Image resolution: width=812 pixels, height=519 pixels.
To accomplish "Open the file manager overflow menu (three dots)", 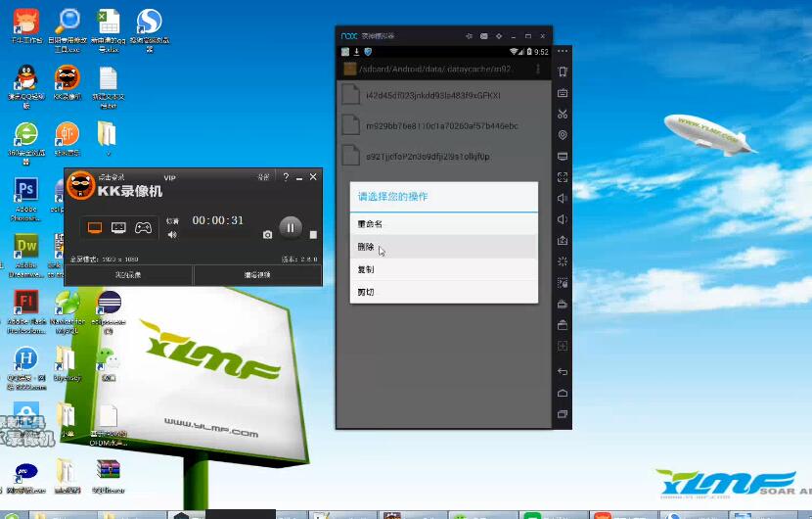I will (538, 69).
